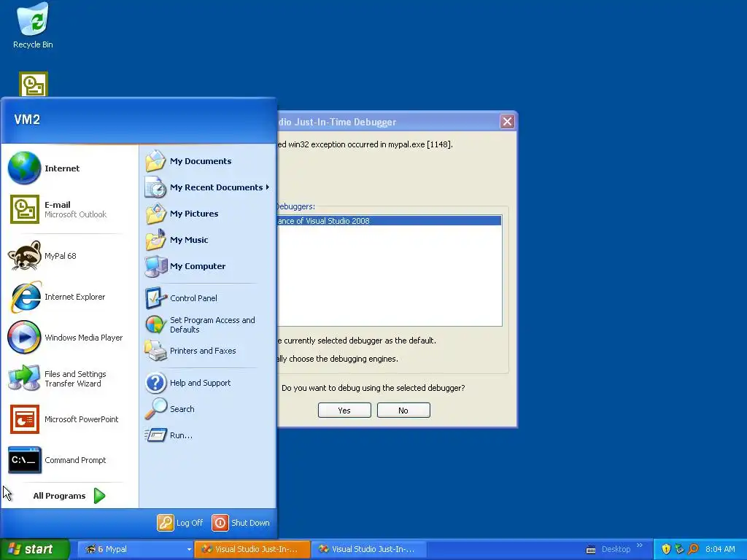Click the 8:04 AM clock
The height and width of the screenshot is (560, 747).
click(x=720, y=549)
